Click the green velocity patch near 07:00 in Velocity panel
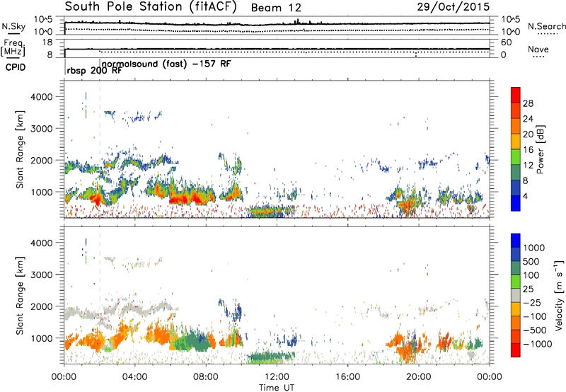The width and height of the screenshot is (566, 392). coord(191,341)
